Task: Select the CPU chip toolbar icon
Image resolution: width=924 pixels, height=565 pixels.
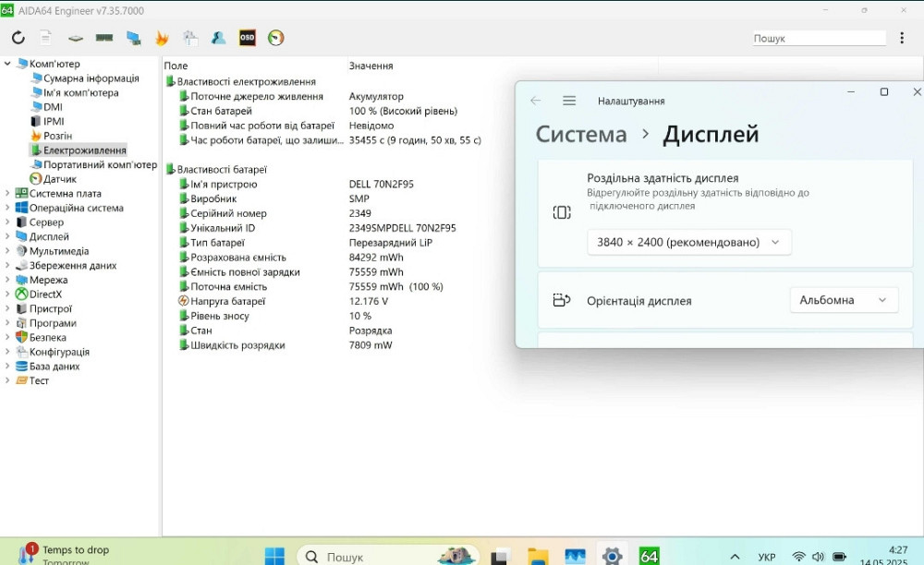Action: 74,38
